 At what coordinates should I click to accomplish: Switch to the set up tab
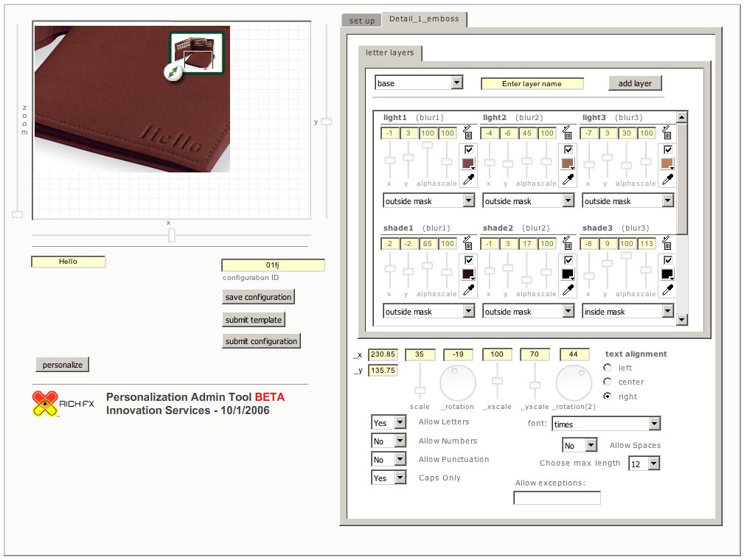click(362, 21)
